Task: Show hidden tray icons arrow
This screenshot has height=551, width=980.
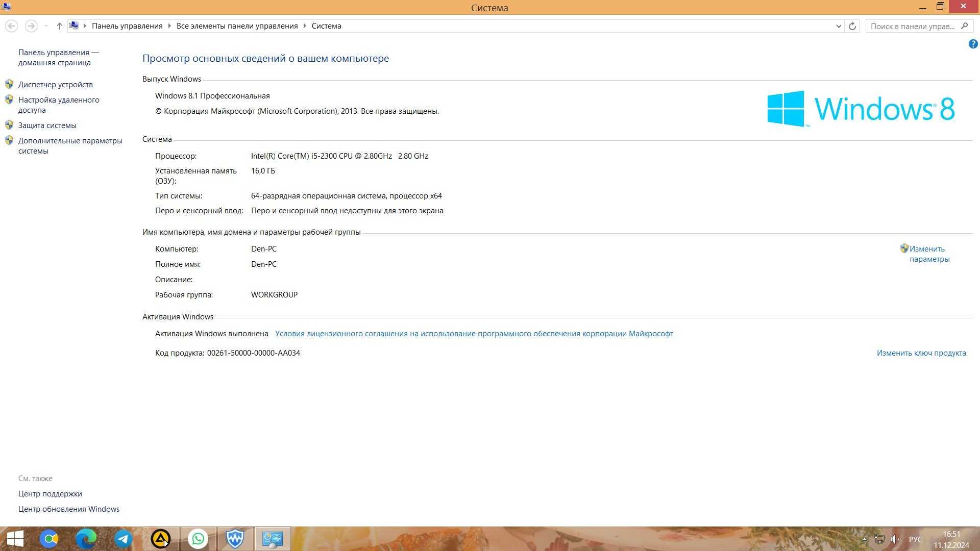Action: [x=864, y=539]
